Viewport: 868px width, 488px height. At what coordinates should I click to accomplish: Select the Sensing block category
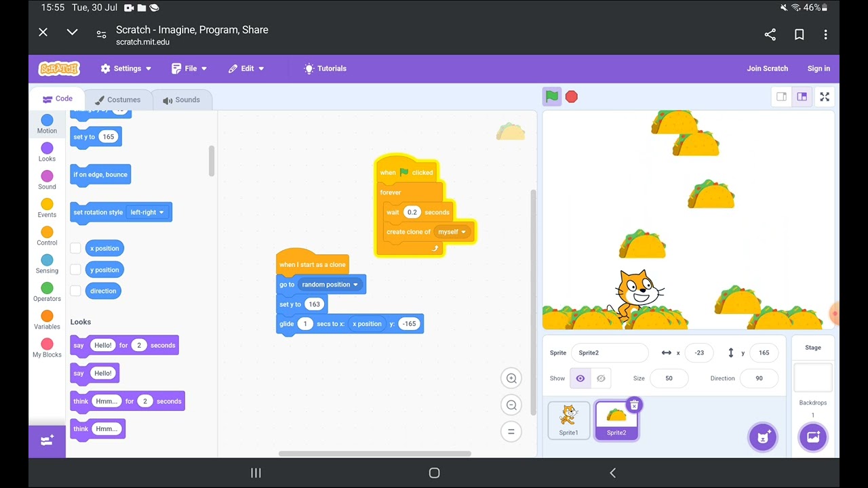pyautogui.click(x=47, y=264)
